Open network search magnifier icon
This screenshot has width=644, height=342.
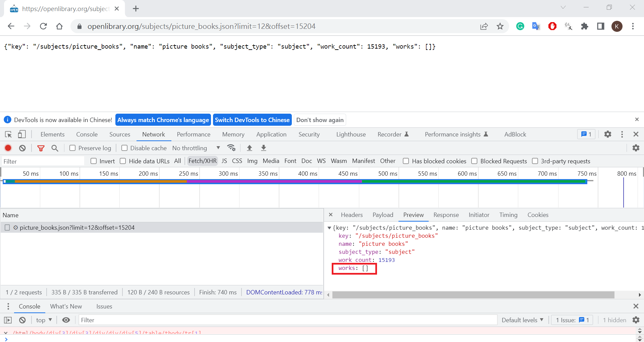55,148
